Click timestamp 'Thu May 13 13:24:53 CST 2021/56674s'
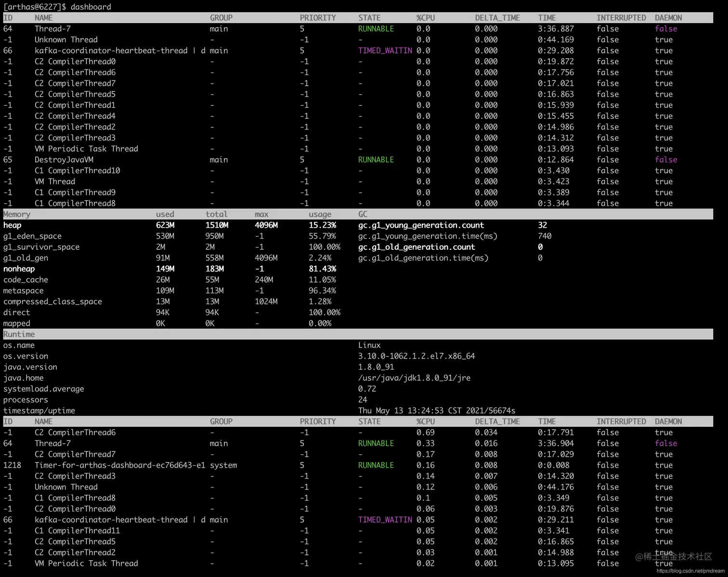The height and width of the screenshot is (577, 728). tap(437, 411)
